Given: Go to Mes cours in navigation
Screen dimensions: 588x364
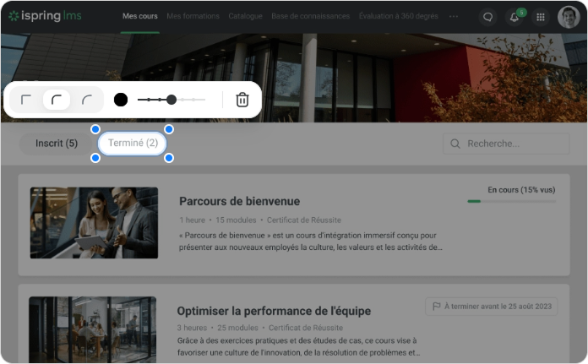Looking at the screenshot, I should 139,16.
